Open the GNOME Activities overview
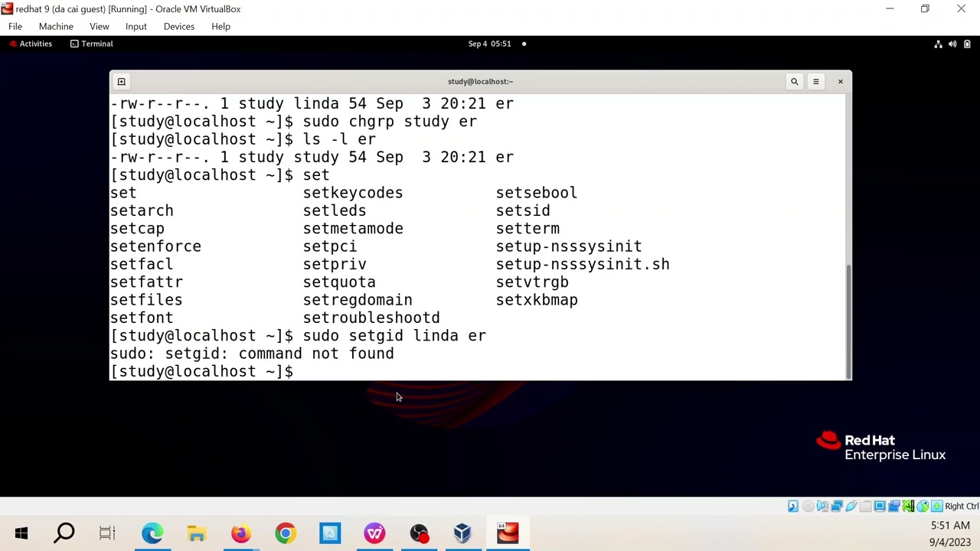Image resolution: width=980 pixels, height=551 pixels. pyautogui.click(x=30, y=44)
